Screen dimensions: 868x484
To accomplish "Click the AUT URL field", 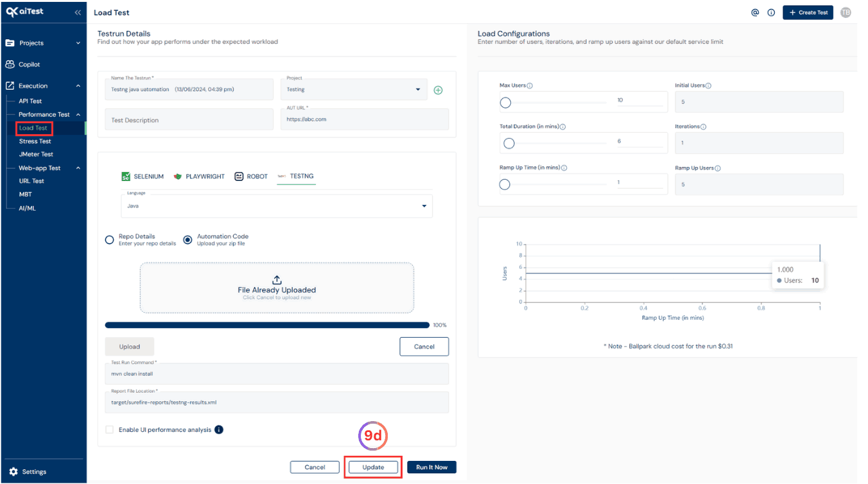I will [365, 119].
